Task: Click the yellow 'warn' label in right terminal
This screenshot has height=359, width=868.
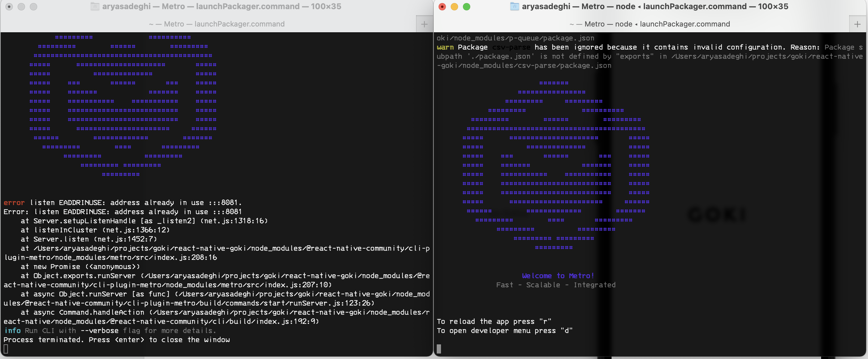Action: 445,47
